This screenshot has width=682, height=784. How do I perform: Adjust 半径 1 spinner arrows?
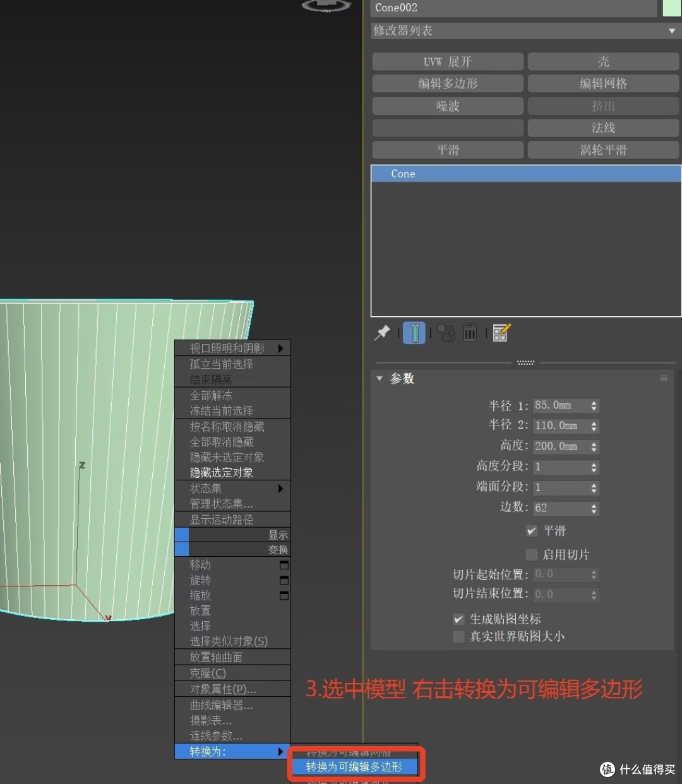[x=594, y=406]
